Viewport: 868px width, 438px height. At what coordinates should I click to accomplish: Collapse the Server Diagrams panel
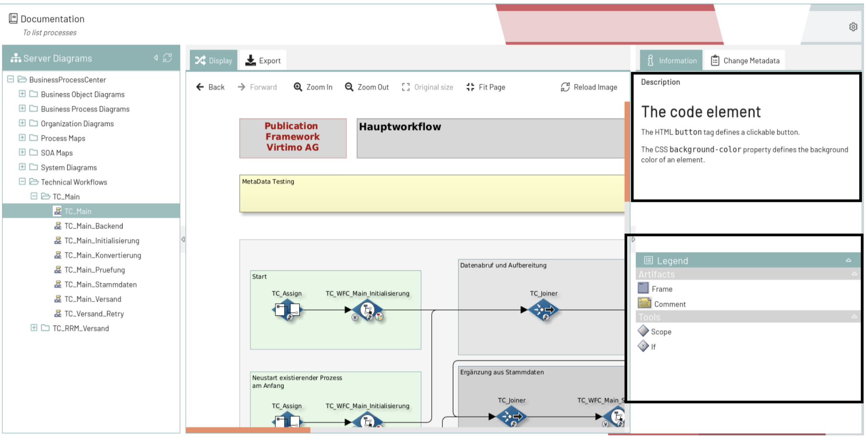[x=156, y=58]
